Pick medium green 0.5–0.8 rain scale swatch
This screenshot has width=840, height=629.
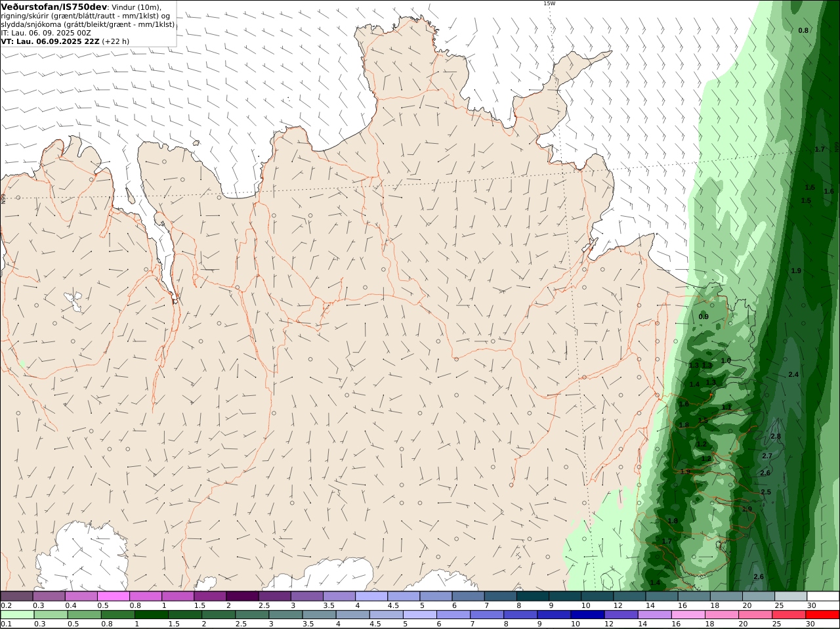coord(85,615)
